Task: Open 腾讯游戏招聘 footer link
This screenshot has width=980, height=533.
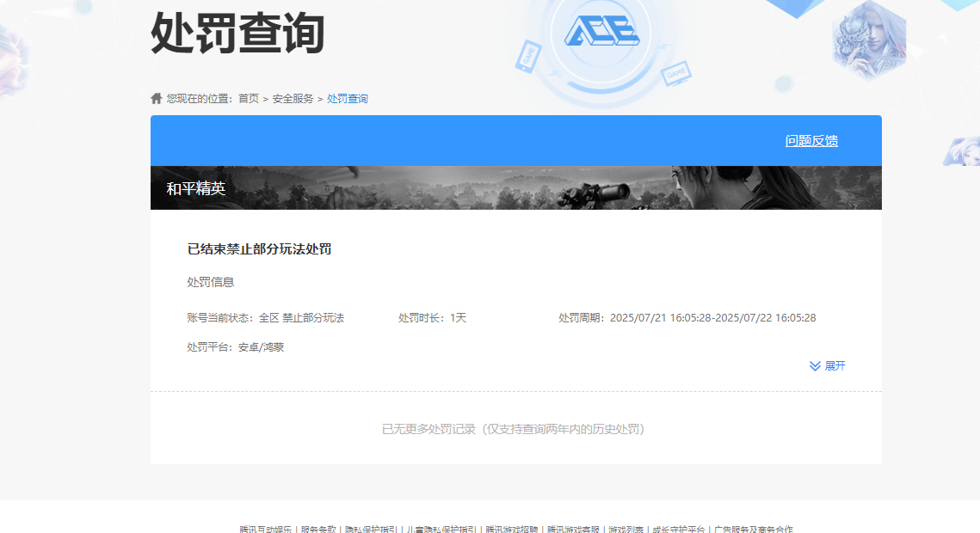Action: point(512,530)
